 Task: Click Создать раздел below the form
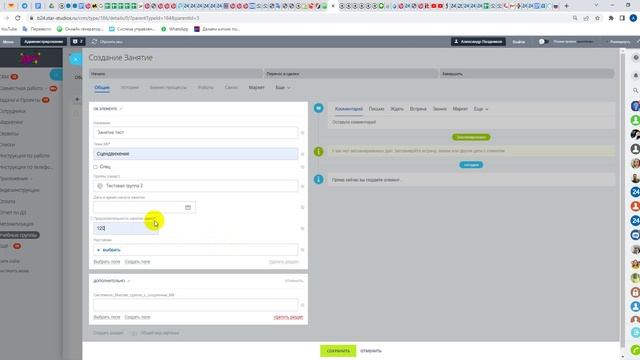(x=108, y=333)
